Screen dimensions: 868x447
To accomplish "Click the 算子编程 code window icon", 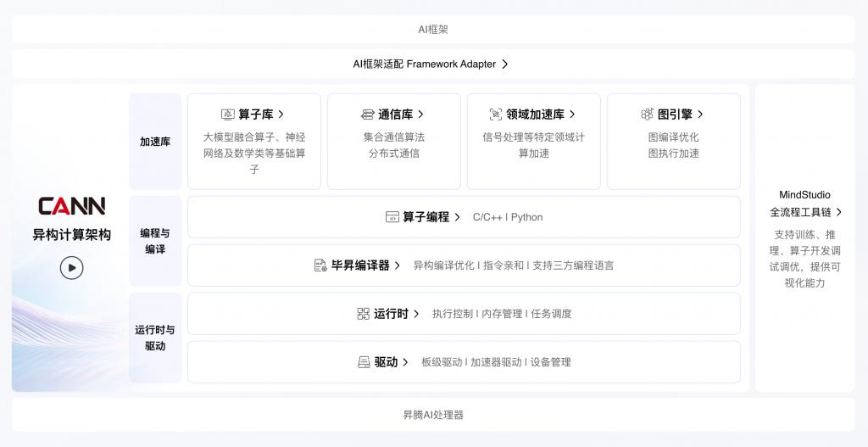I will click(392, 217).
